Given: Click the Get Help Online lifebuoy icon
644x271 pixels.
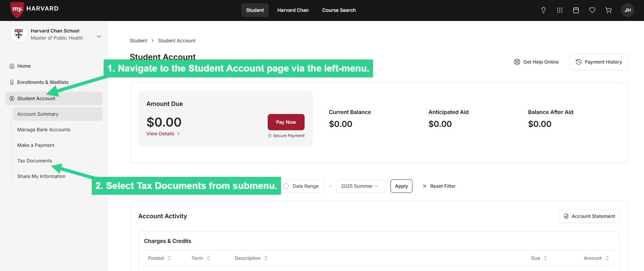Looking at the screenshot, I should (x=517, y=62).
